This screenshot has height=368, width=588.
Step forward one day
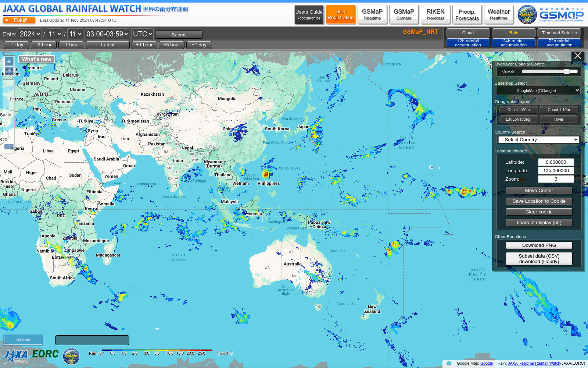[x=199, y=45]
